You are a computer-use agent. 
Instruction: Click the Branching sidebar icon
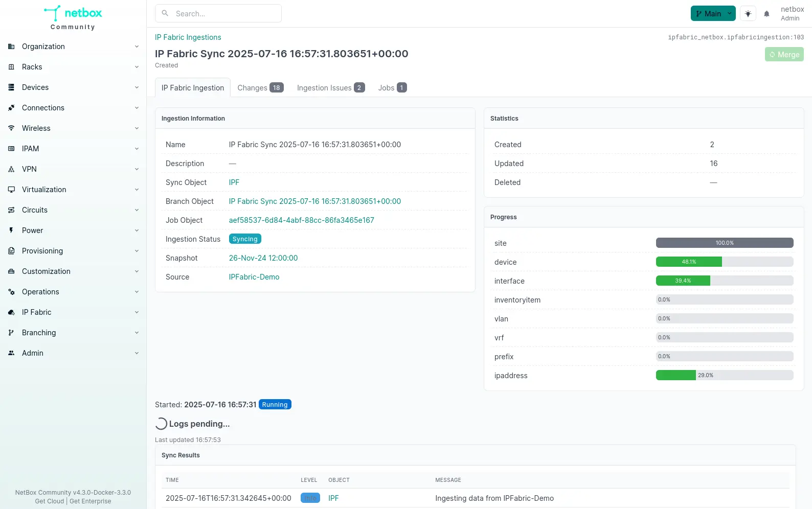click(x=11, y=333)
